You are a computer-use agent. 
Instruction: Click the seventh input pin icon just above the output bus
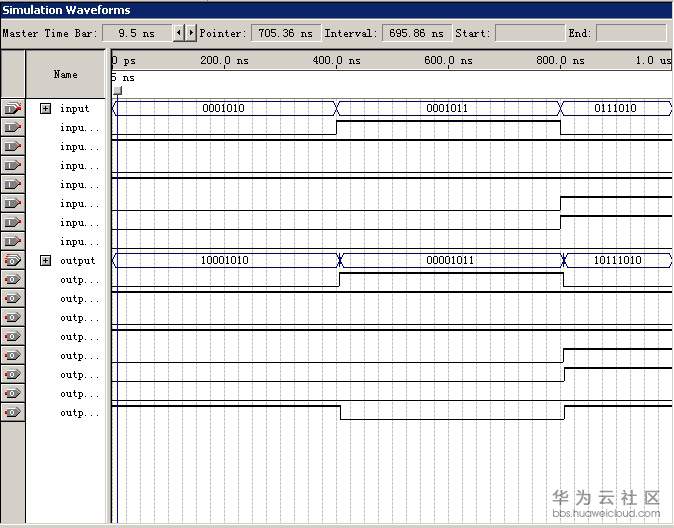click(13, 241)
